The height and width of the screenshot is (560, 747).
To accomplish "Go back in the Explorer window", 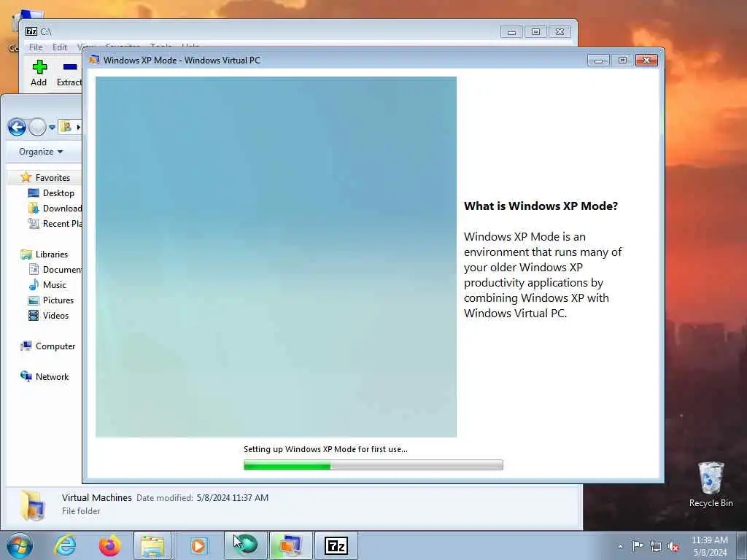I will point(18,127).
